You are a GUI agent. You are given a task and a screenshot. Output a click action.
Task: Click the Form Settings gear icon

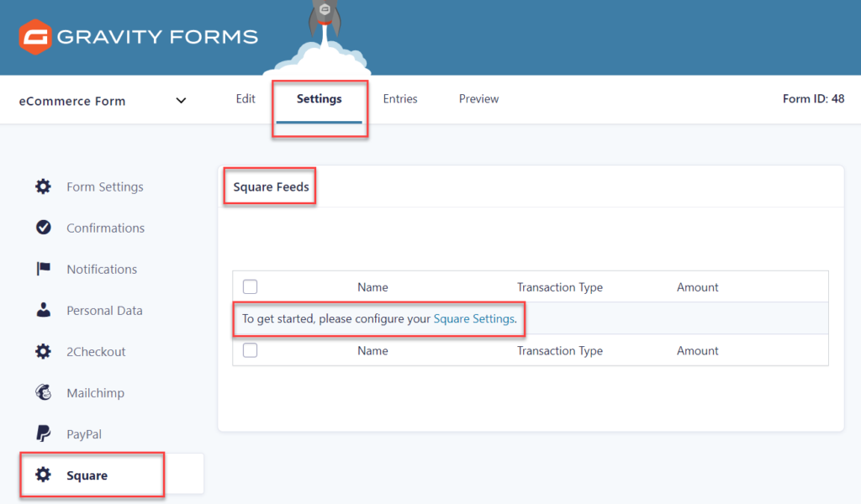(x=43, y=186)
